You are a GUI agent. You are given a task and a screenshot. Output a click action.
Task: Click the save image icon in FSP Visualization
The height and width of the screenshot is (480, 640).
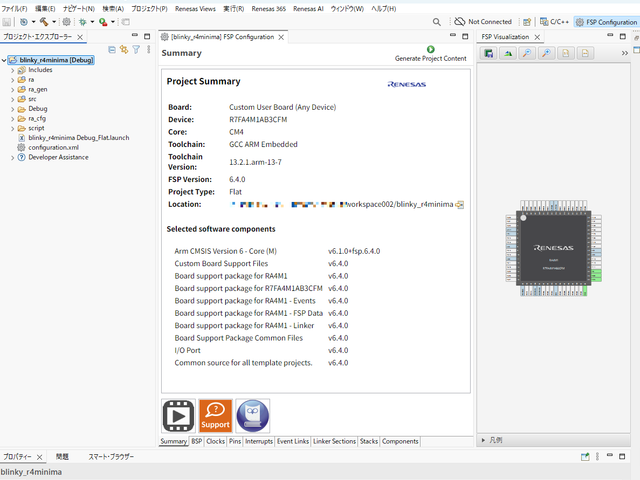[489, 53]
